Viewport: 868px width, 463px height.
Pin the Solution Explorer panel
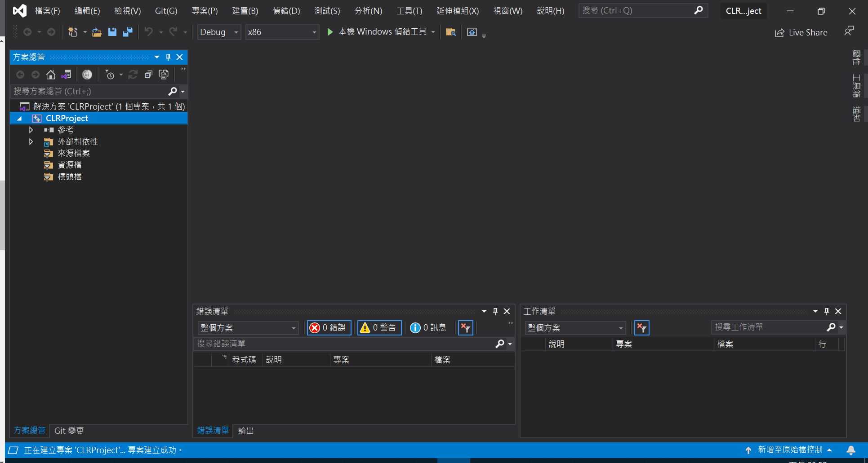(168, 57)
